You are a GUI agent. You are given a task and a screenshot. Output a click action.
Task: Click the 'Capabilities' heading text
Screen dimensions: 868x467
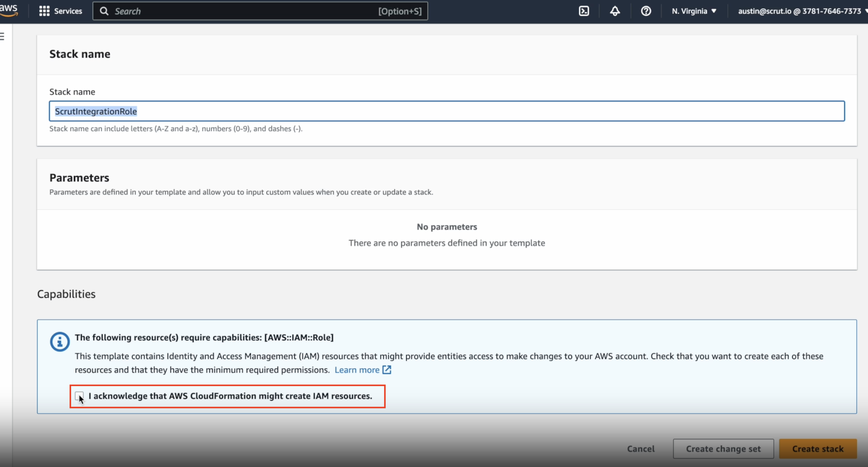click(67, 294)
